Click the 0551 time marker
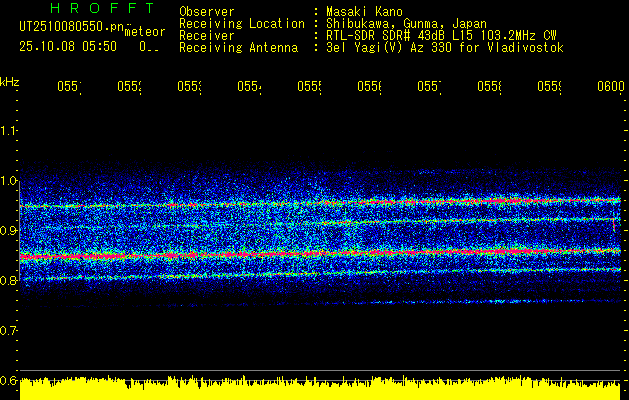Viewport: 629px width, 400px height. [x=69, y=87]
